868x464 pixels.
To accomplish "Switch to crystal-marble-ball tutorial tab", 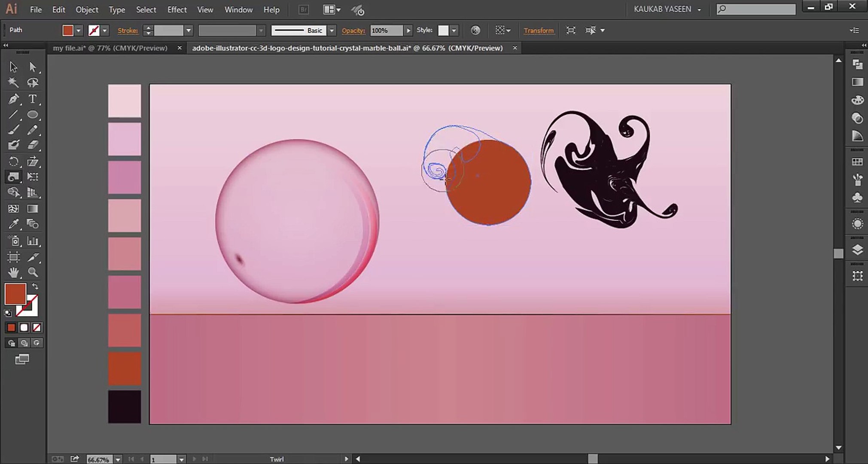I will click(x=347, y=48).
